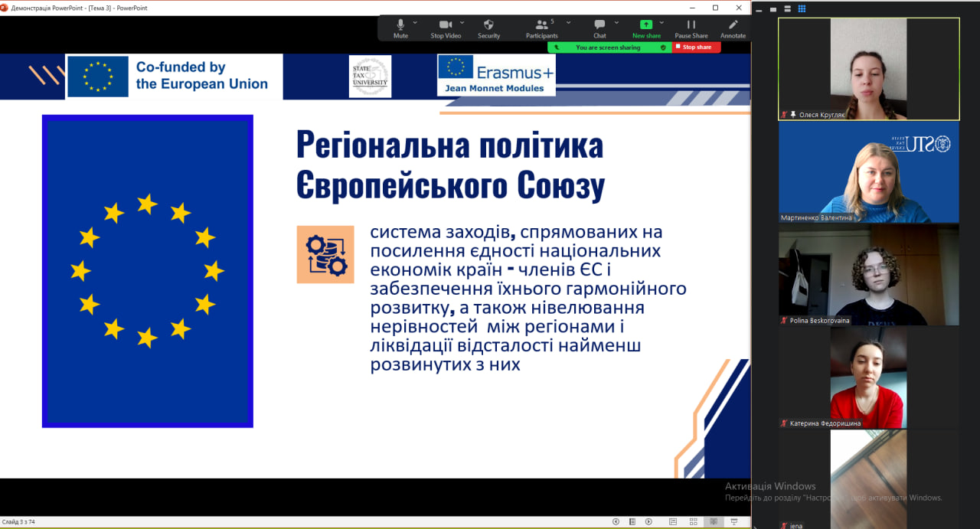Click the window title 'Демонстрація PowerPoint - [Тема 3]'
980x529 pixels.
(x=80, y=8)
